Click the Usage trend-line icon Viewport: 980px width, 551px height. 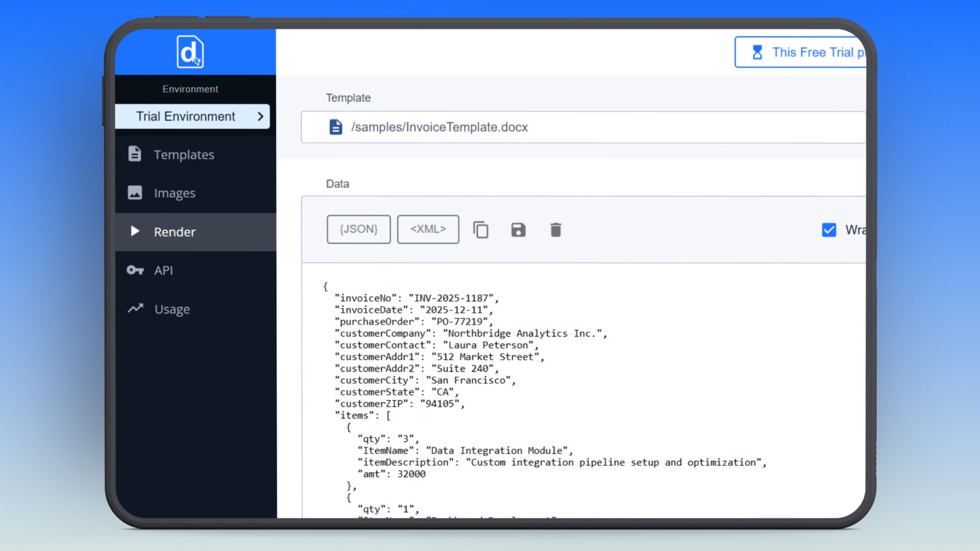(x=135, y=308)
